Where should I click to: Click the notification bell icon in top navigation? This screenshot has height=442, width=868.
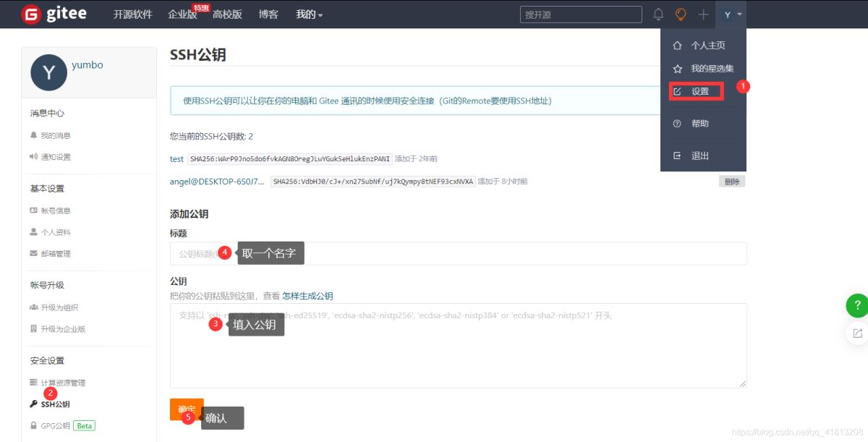[658, 14]
